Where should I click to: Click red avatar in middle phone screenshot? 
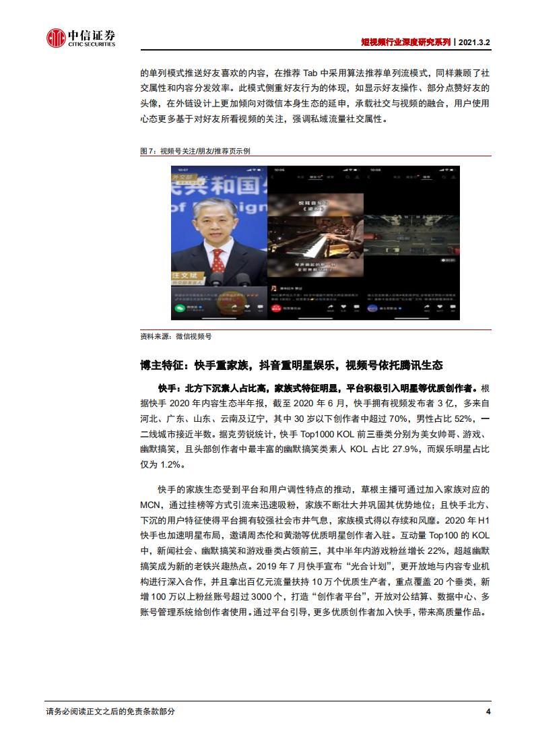click(x=276, y=308)
